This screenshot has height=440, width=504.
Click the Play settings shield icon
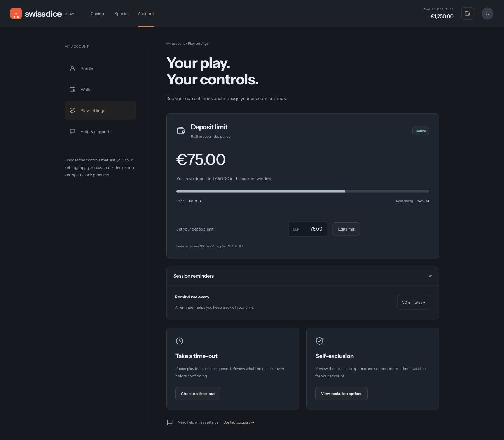click(x=72, y=110)
